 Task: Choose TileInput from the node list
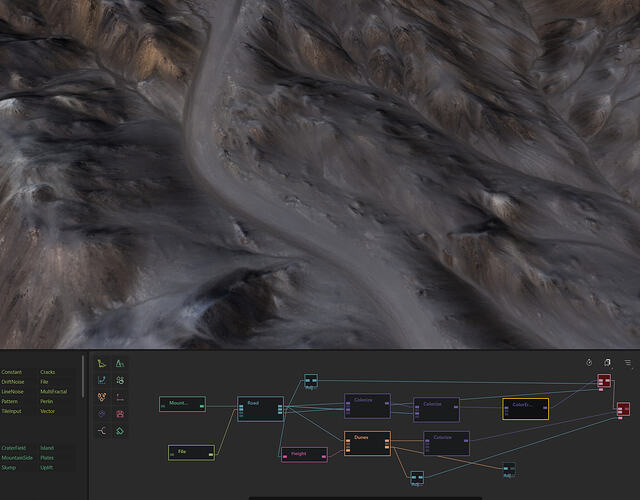click(x=11, y=411)
